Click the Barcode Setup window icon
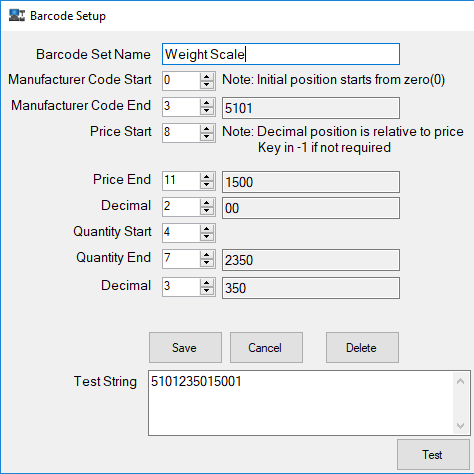474x474 pixels. [x=17, y=15]
